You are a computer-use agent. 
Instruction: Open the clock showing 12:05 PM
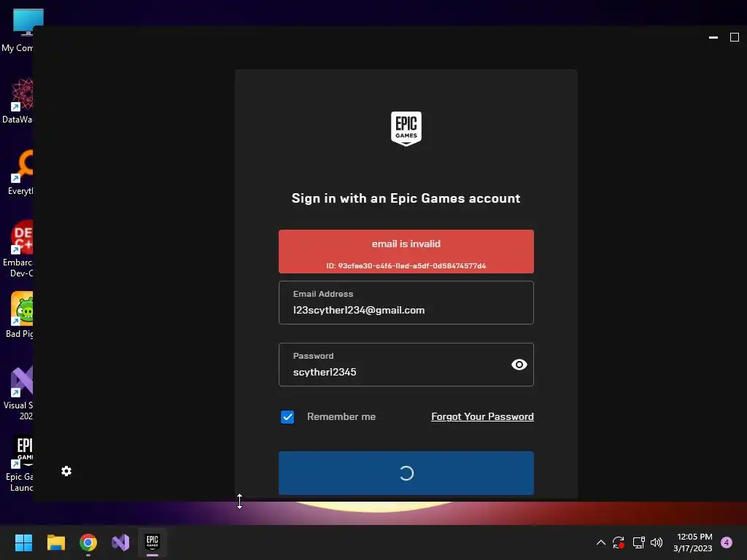[x=693, y=542]
